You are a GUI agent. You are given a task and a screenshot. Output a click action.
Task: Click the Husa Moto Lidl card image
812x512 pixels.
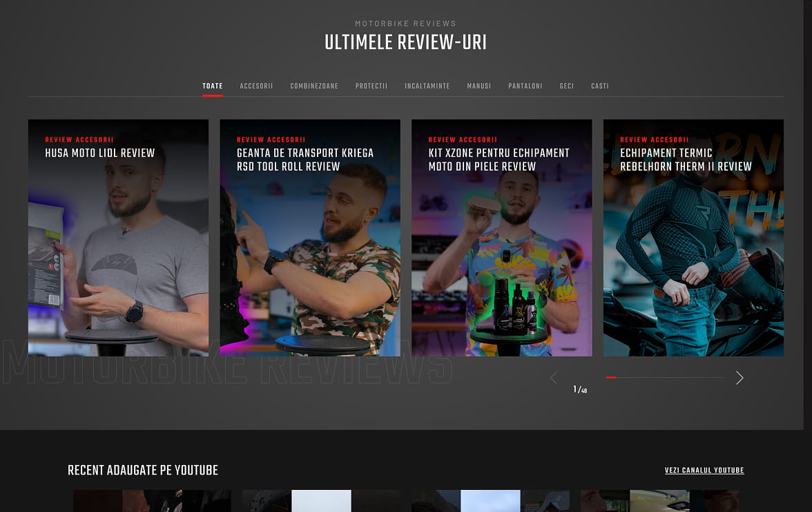[x=118, y=263]
